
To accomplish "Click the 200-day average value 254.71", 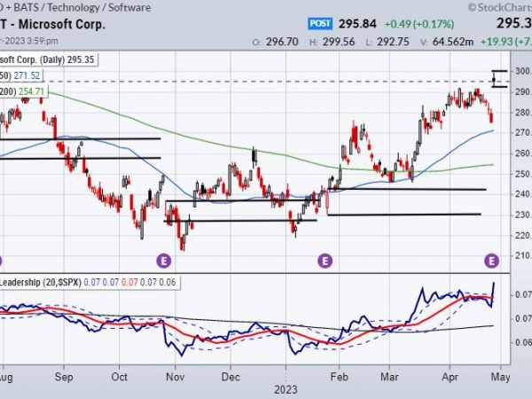I will pos(31,91).
